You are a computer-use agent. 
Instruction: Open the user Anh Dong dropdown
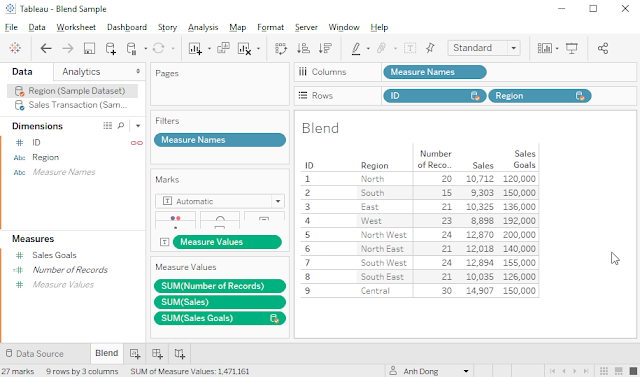(466, 371)
